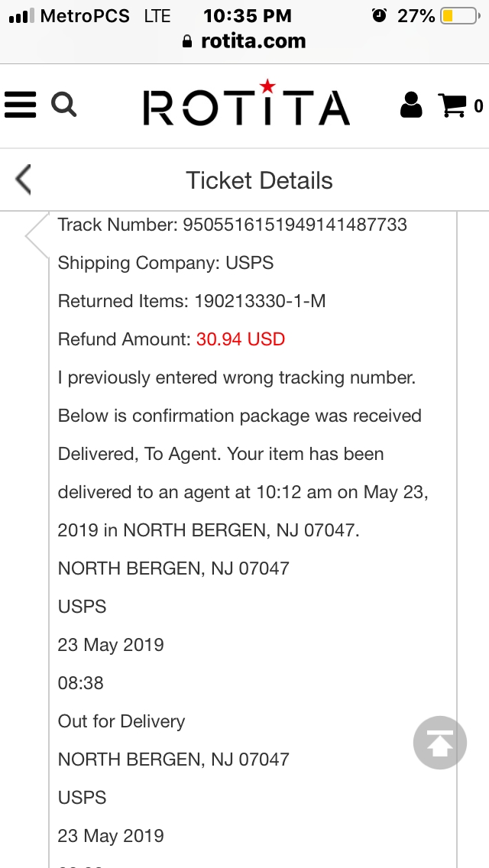Image resolution: width=489 pixels, height=868 pixels.
Task: Open the hamburger navigation menu
Action: (21, 105)
